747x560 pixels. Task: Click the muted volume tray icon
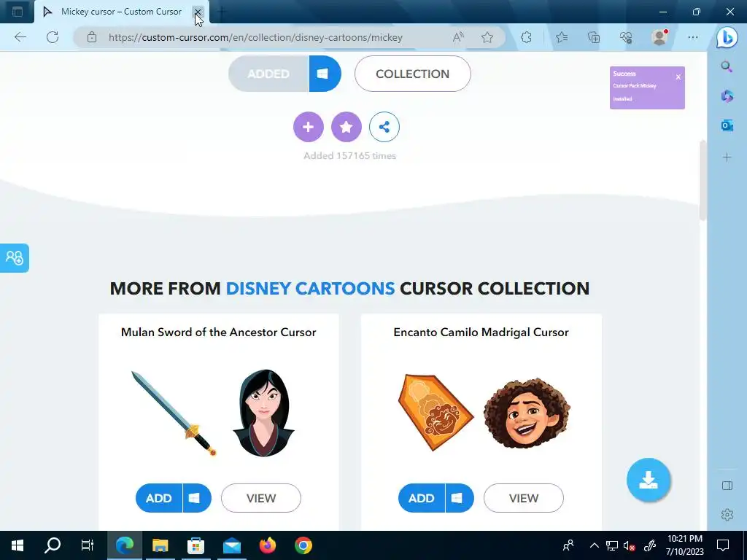630,545
